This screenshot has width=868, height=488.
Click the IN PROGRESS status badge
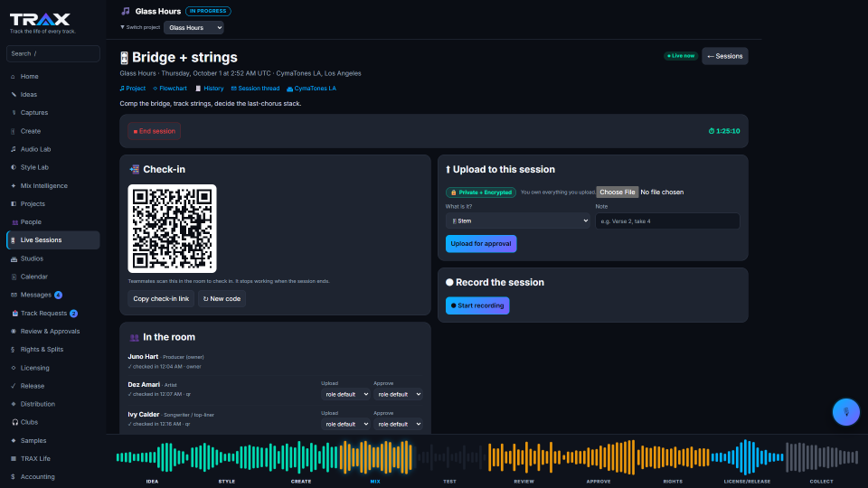(x=208, y=11)
